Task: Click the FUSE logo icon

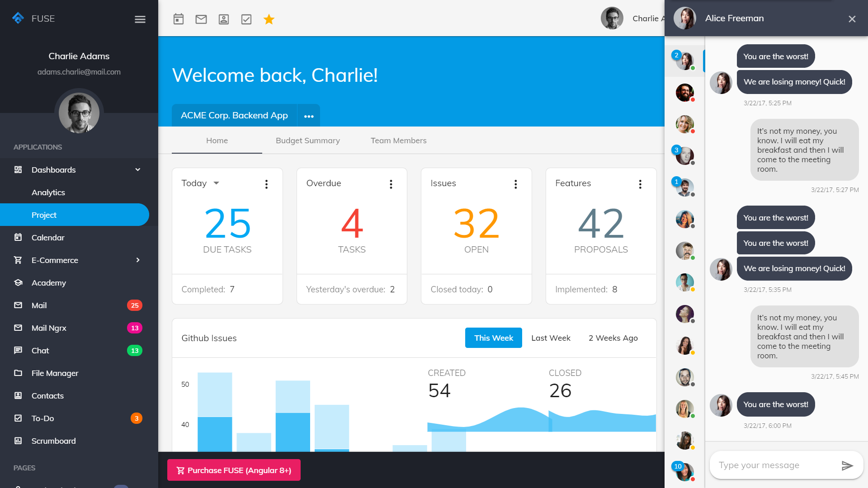Action: point(18,18)
